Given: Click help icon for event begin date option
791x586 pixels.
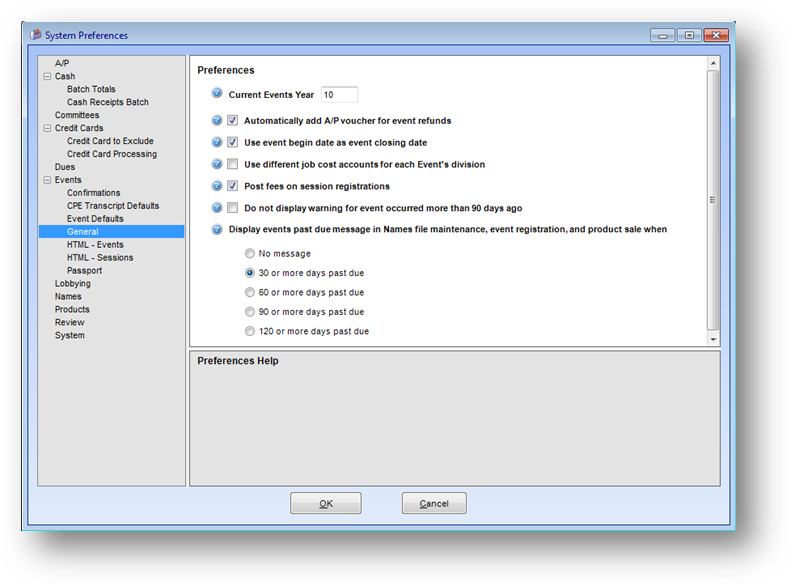Looking at the screenshot, I should 216,142.
